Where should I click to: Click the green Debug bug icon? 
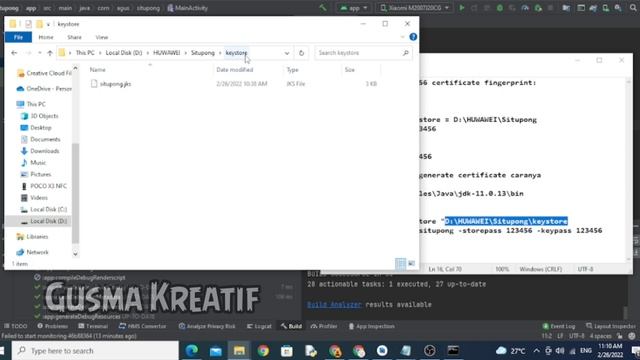[x=500, y=8]
